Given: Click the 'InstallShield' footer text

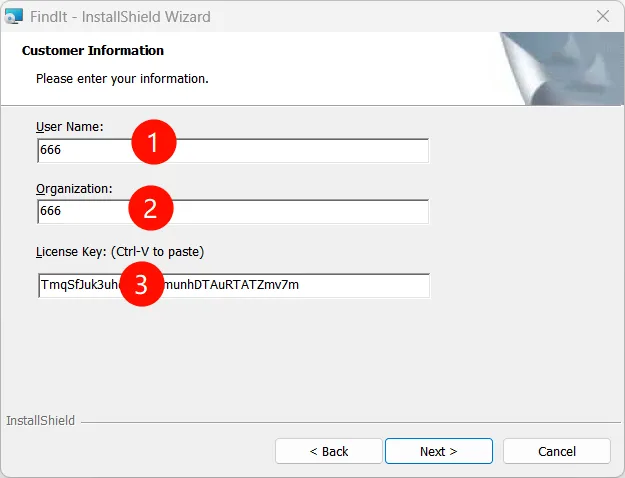Looking at the screenshot, I should tap(40, 421).
